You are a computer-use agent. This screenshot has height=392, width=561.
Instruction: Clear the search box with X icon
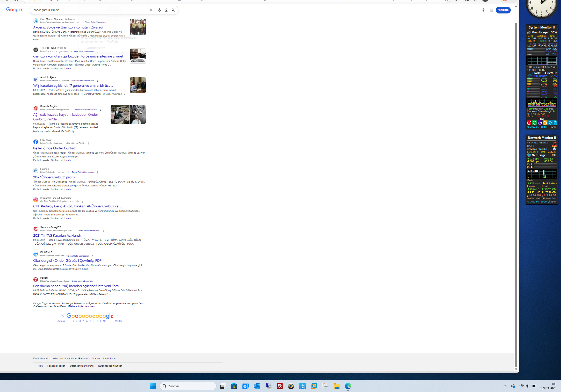(151, 10)
